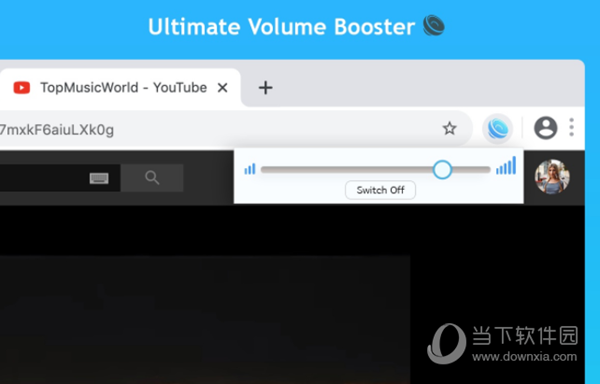Viewport: 600px width, 384px height.
Task: Bookmark this page with the star icon
Action: [x=450, y=129]
